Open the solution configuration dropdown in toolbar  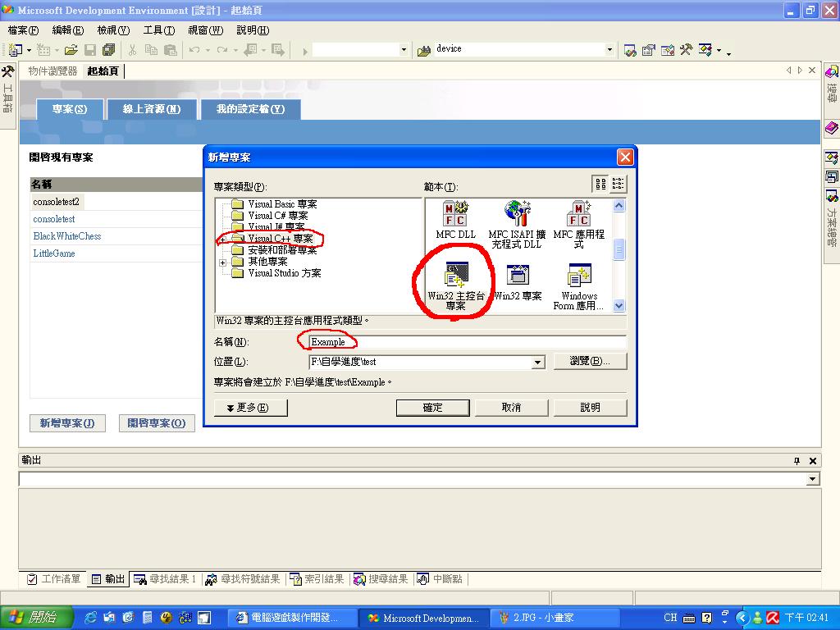[404, 50]
